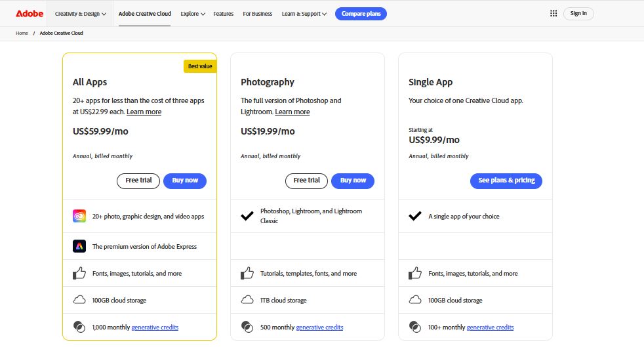The height and width of the screenshot is (361, 644).
Task: Select the Adobe Creative Cloud nav tab
Action: coord(144,14)
